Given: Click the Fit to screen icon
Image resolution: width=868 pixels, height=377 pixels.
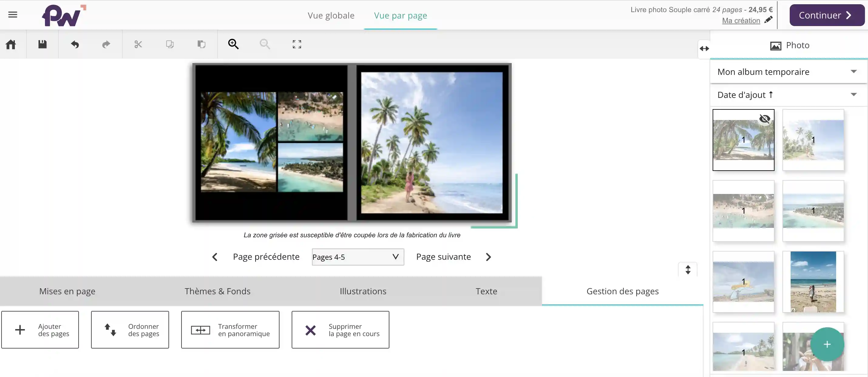Looking at the screenshot, I should (296, 44).
